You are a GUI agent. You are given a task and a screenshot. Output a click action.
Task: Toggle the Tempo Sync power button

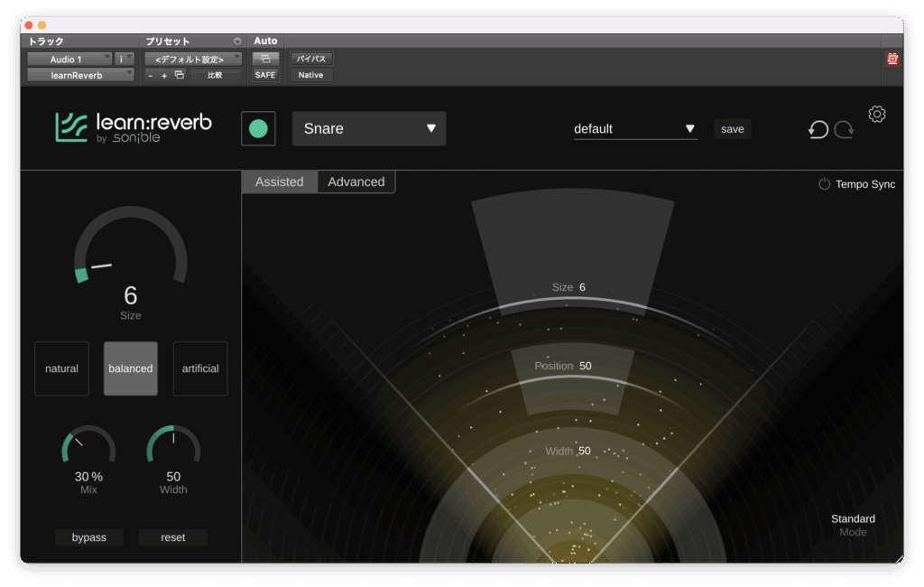coord(824,184)
